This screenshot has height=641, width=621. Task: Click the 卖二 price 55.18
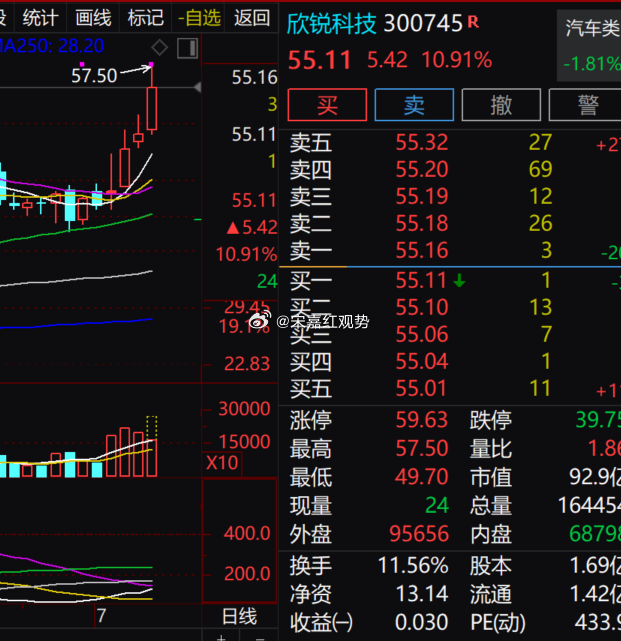coord(422,223)
